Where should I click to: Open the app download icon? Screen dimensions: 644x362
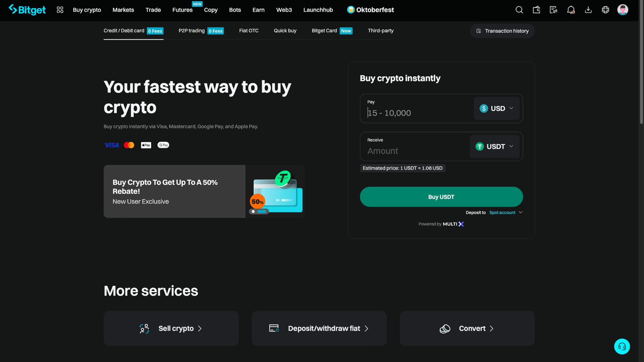588,10
